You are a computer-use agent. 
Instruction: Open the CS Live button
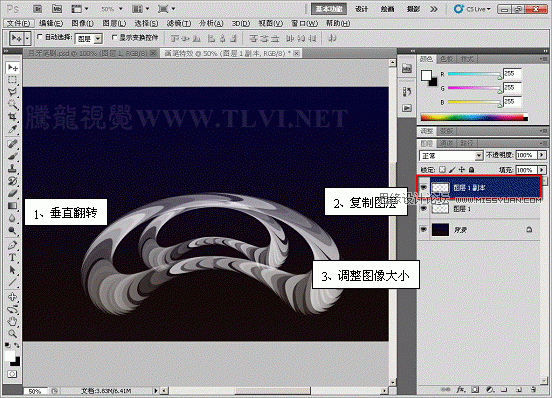pos(472,9)
